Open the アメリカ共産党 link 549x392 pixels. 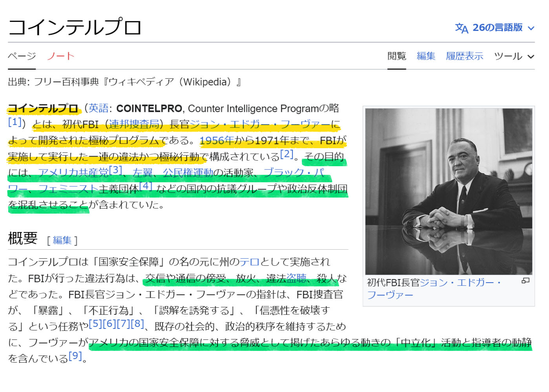[73, 172]
